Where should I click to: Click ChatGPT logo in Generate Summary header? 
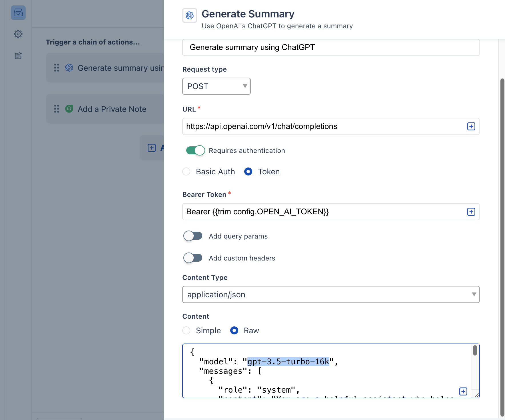[x=190, y=15]
